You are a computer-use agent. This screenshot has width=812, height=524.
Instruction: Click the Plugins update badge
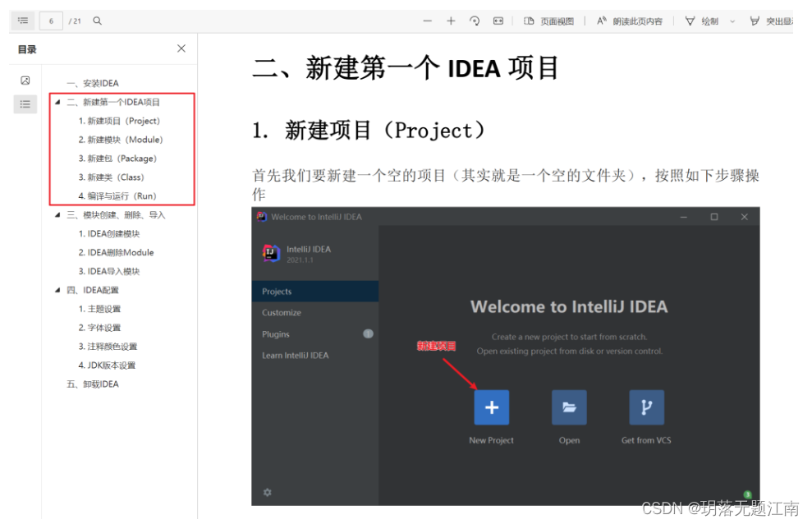[x=368, y=334]
